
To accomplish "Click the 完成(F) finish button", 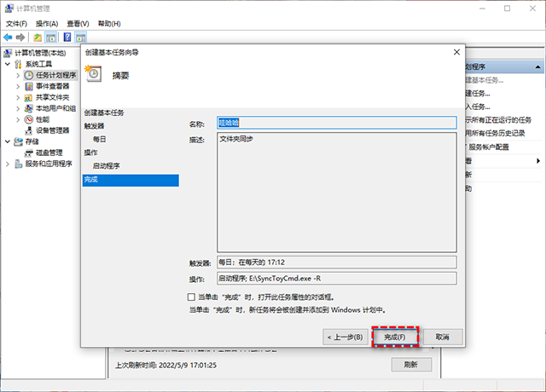I will [395, 337].
